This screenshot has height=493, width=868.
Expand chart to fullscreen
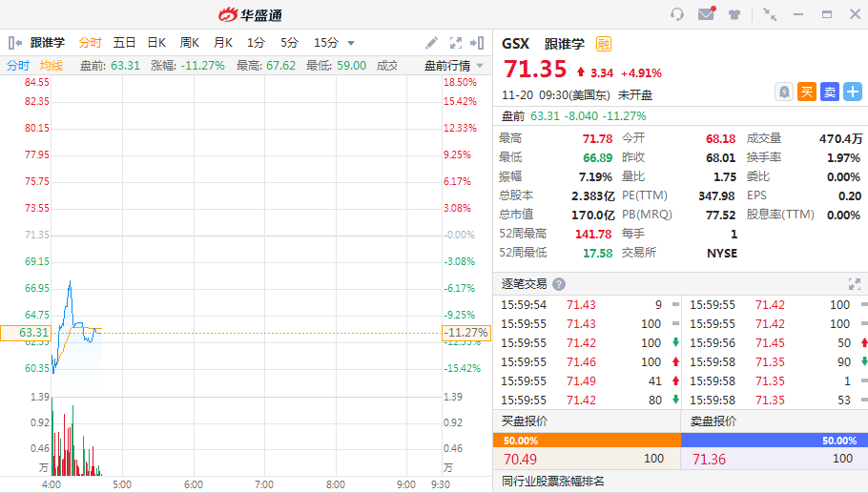[455, 43]
